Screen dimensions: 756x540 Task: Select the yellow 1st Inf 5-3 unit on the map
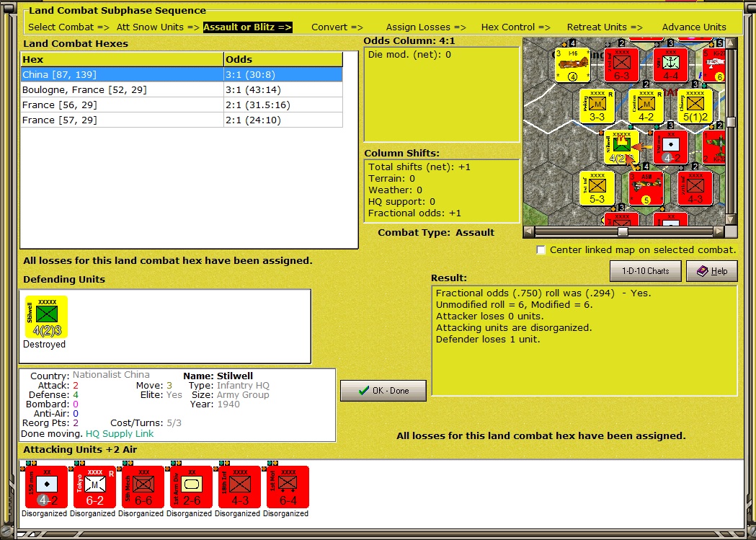click(597, 188)
